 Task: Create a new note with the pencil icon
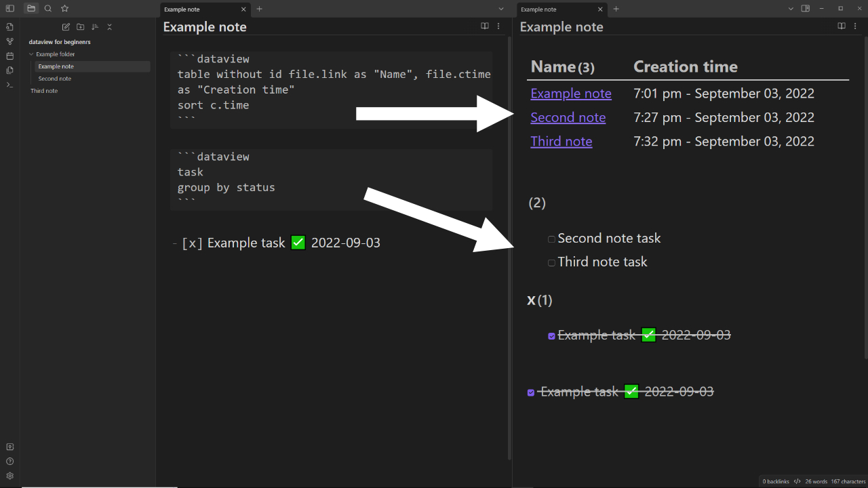coord(65,26)
